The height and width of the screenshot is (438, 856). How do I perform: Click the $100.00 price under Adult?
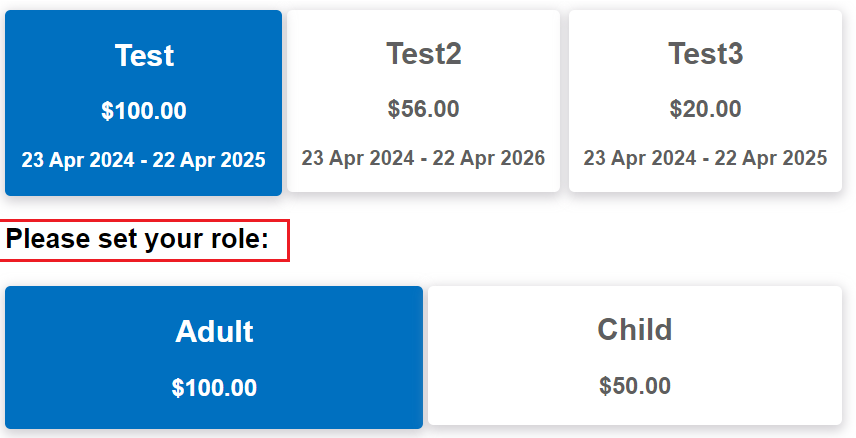pos(214,388)
